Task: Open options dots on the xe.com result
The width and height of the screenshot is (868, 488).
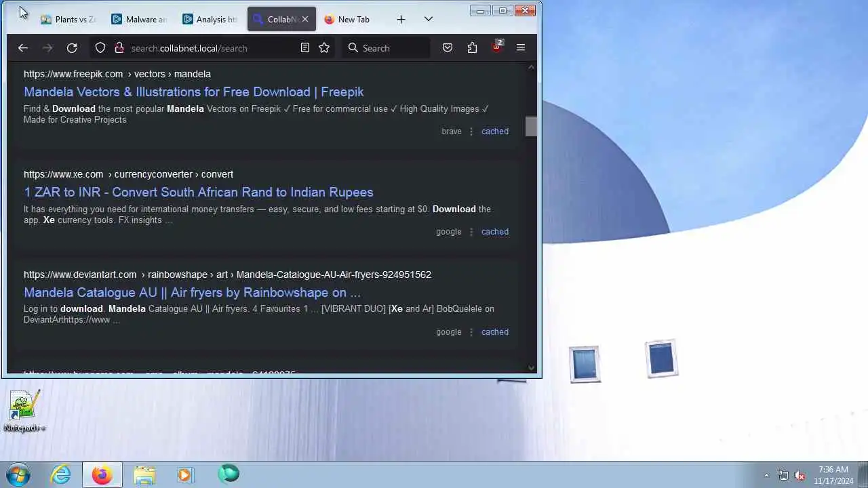Action: point(471,232)
